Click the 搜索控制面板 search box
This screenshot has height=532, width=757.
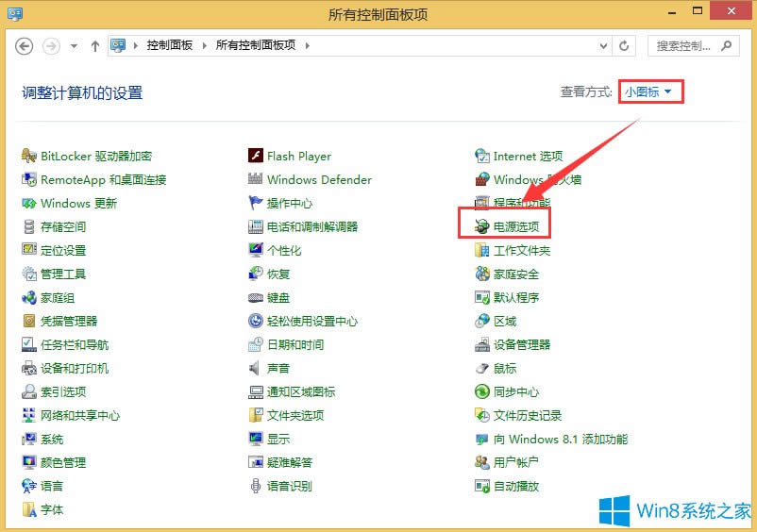click(x=693, y=46)
